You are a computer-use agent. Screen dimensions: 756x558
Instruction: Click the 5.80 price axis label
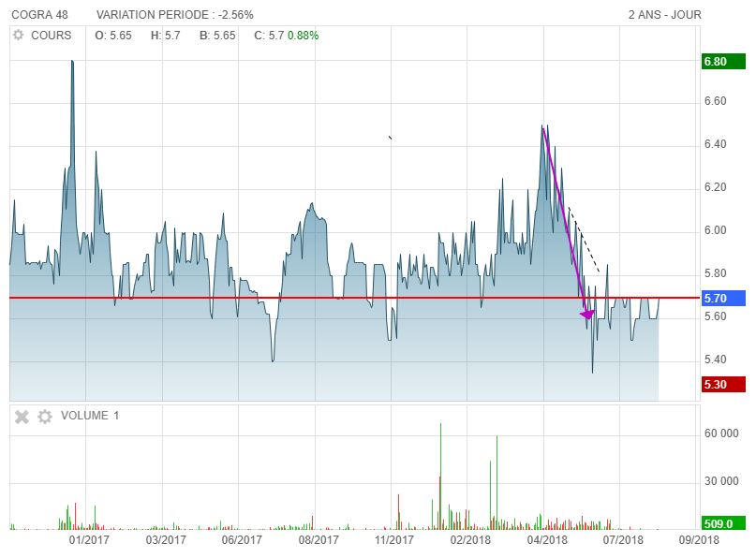[715, 273]
